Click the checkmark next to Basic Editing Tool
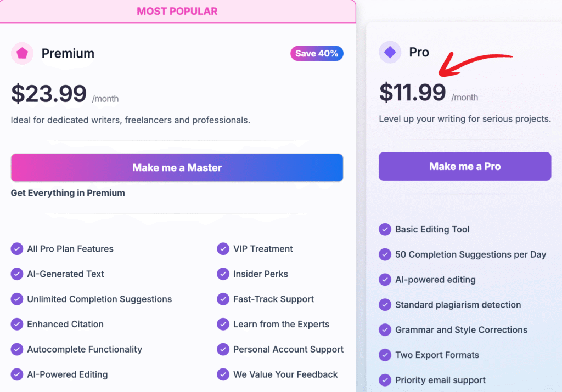The width and height of the screenshot is (562, 392). click(x=385, y=230)
